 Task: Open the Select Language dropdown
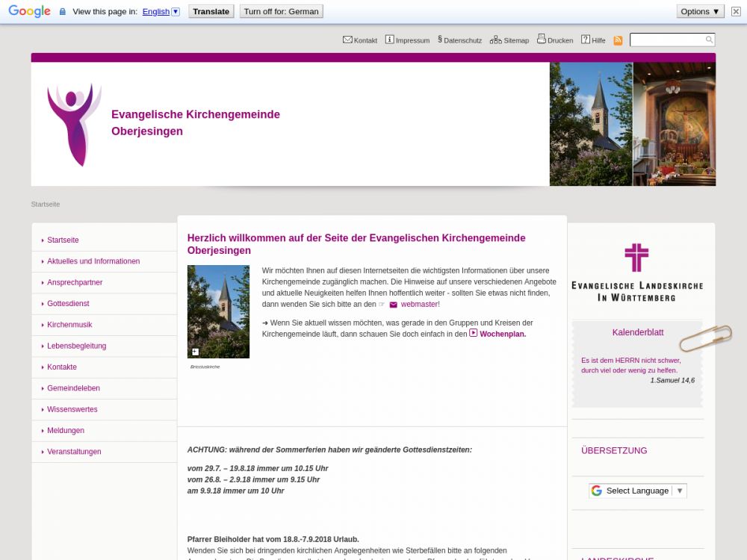pyautogui.click(x=637, y=491)
